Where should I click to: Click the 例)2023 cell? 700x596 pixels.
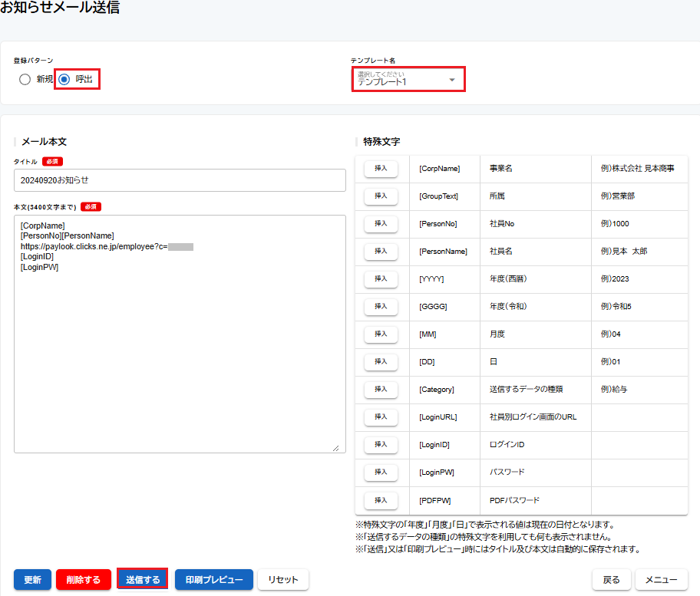click(x=639, y=279)
